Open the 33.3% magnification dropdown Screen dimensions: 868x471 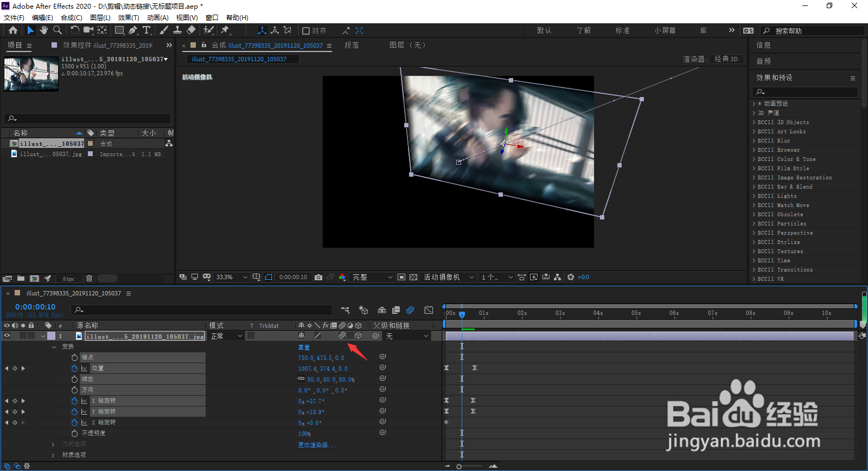click(232, 277)
